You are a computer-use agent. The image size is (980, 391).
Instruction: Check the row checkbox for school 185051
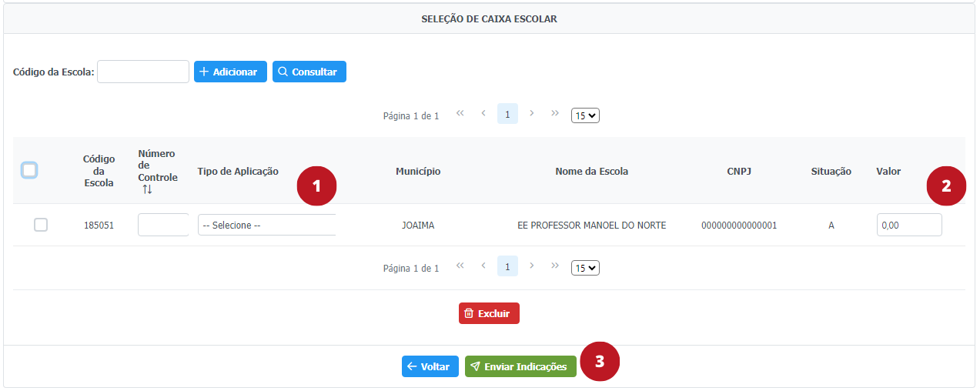click(41, 225)
